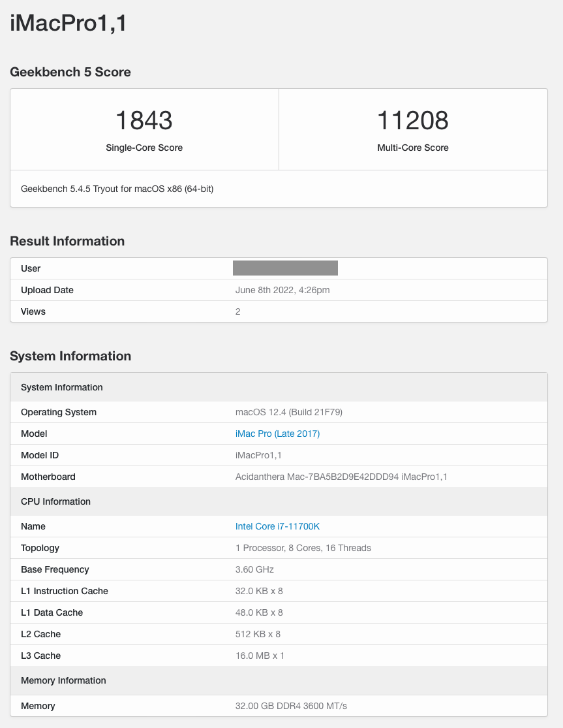563x728 pixels.
Task: Click the L3 Cache label
Action: point(41,656)
